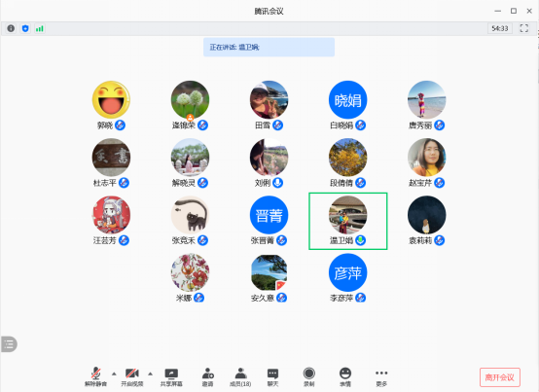Check the green network signal icon

coord(40,28)
